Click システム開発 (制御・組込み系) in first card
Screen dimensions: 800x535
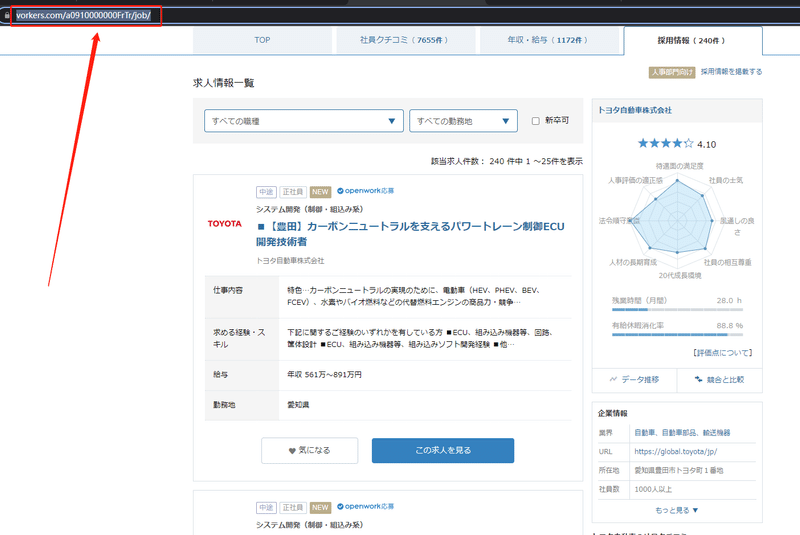click(310, 209)
